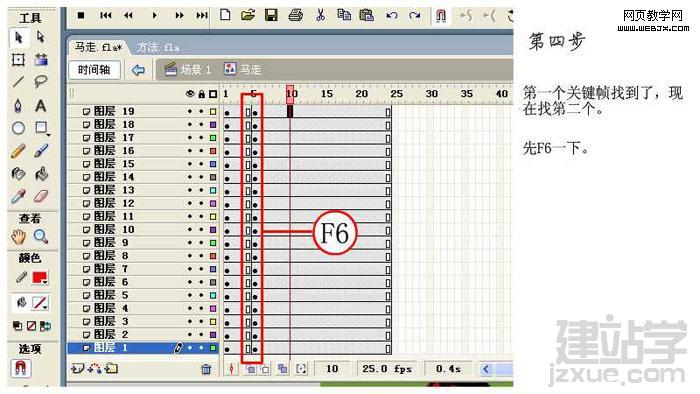
Task: Toggle visibility dot of layer 19
Action: 190,112
